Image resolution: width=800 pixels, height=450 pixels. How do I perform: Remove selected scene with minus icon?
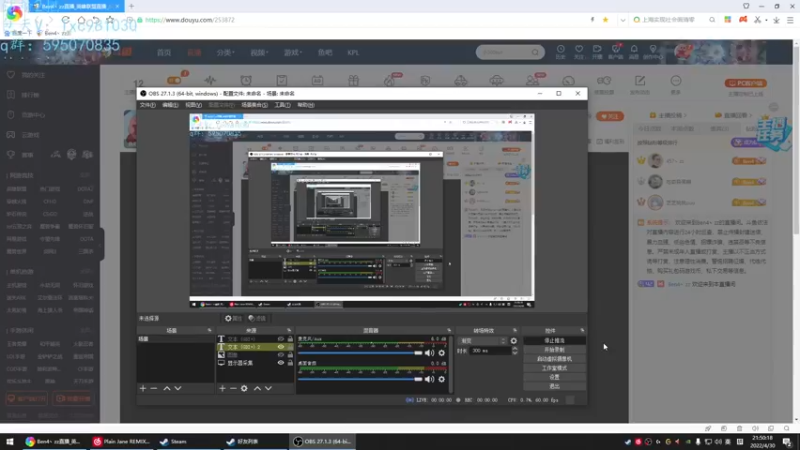[154, 388]
